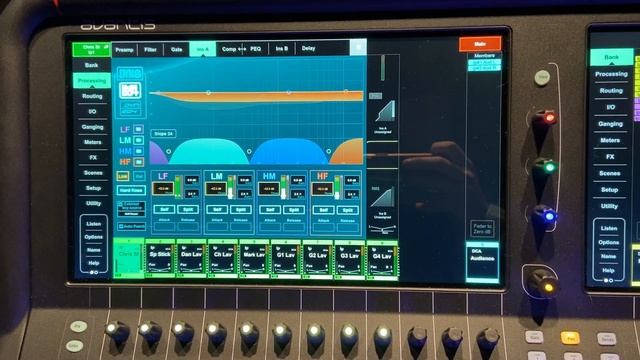Viewport: 640px width, 360px height.
Task: Select the selected-channel name box at top left
Action: (91, 49)
